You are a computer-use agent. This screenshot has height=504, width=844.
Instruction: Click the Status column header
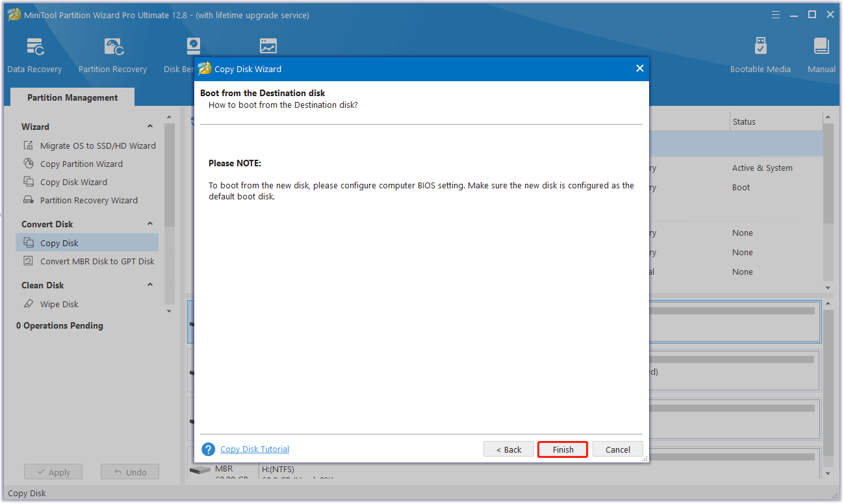[775, 121]
